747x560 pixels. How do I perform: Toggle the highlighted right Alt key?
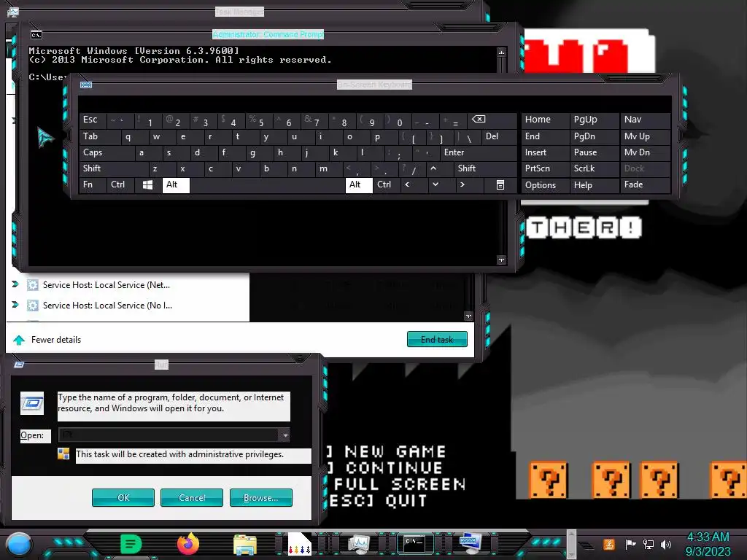coord(359,184)
